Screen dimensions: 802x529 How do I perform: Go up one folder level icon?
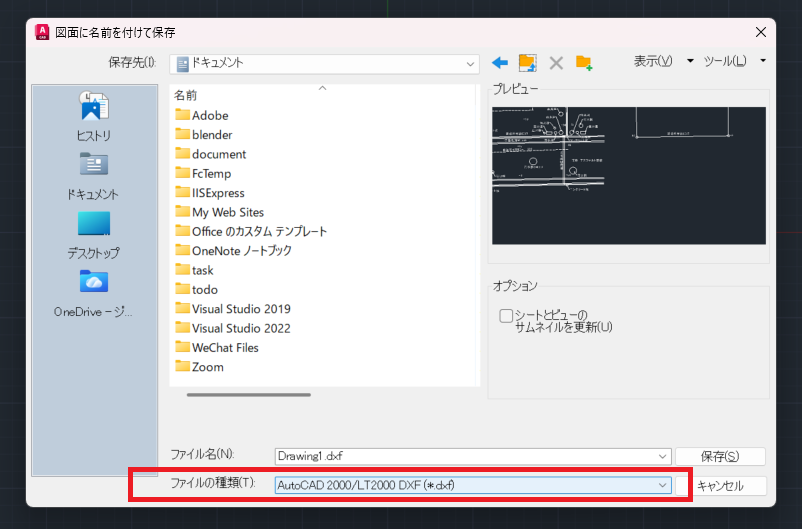(x=528, y=63)
